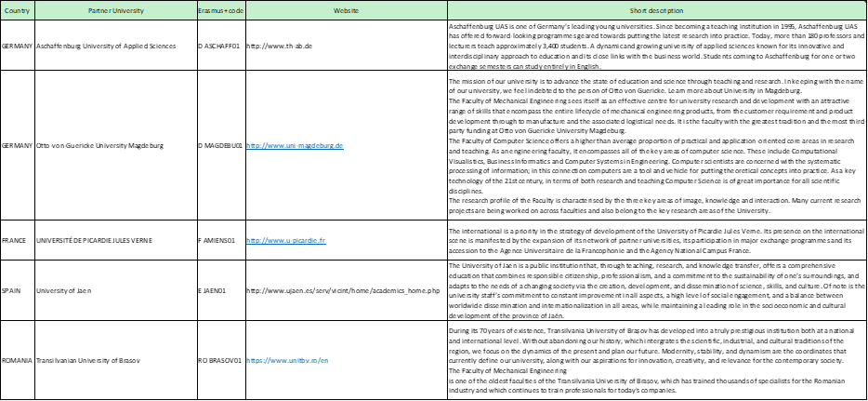Viewport: 868px width, 401px height.
Task: Select the Country column header
Action: point(17,10)
